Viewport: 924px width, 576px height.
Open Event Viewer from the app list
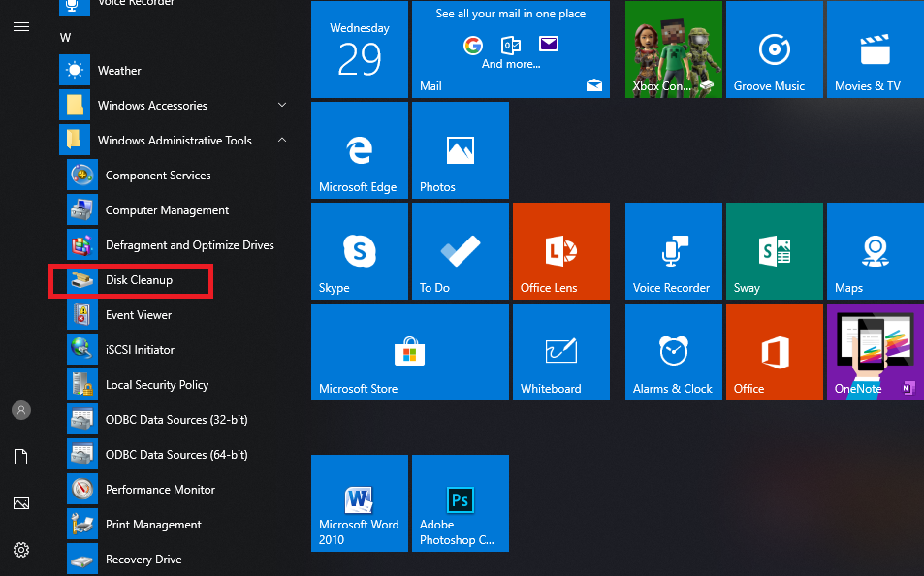click(x=139, y=315)
